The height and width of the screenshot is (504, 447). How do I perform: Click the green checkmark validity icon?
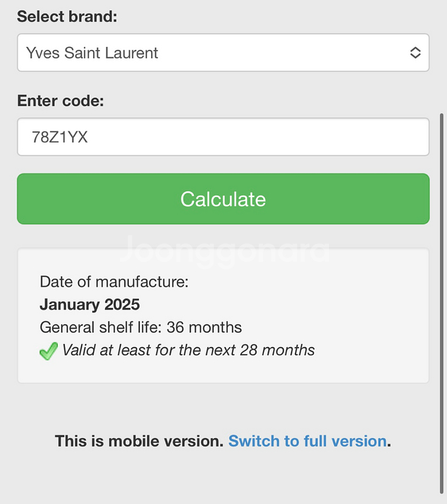pos(48,351)
